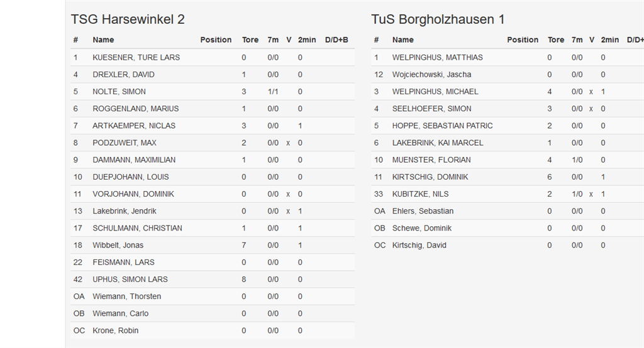Click the x warning mark for KUBITZKE, NILS
The image size is (644, 348).
click(591, 194)
